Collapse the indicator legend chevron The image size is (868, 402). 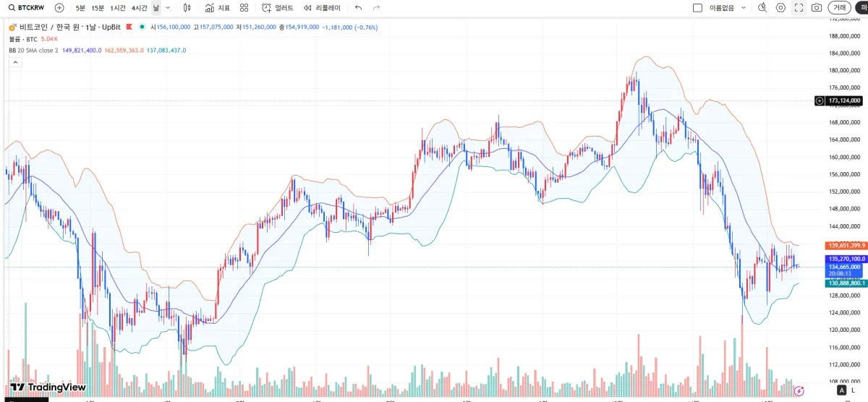point(14,63)
